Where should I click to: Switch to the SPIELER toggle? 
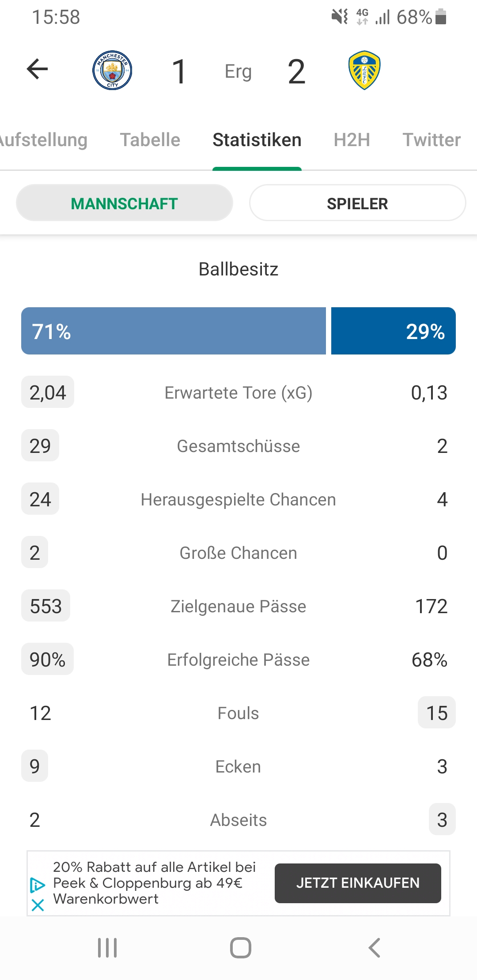tap(357, 203)
